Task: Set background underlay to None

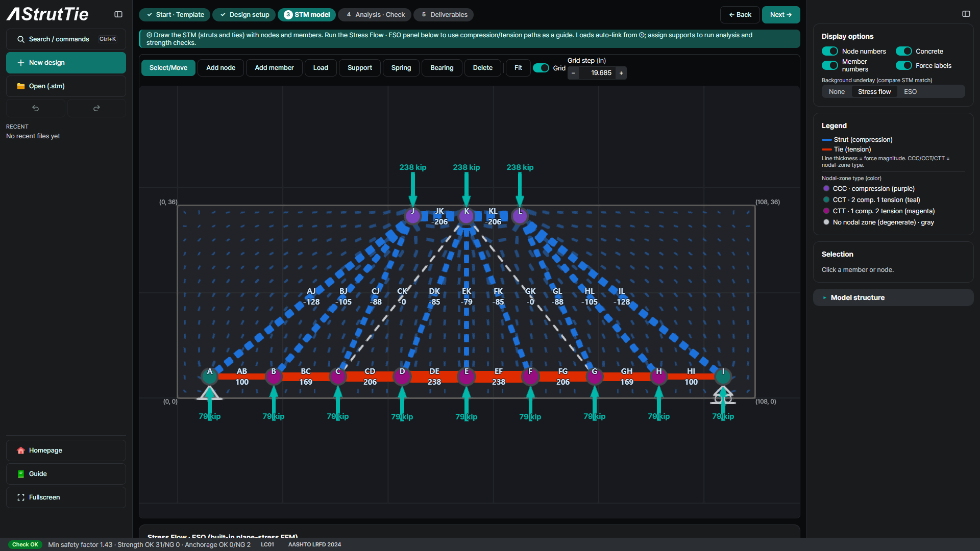Action: [x=837, y=92]
